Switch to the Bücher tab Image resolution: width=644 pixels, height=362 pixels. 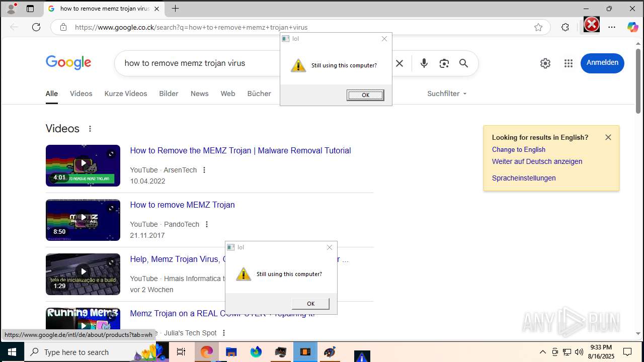(259, 94)
